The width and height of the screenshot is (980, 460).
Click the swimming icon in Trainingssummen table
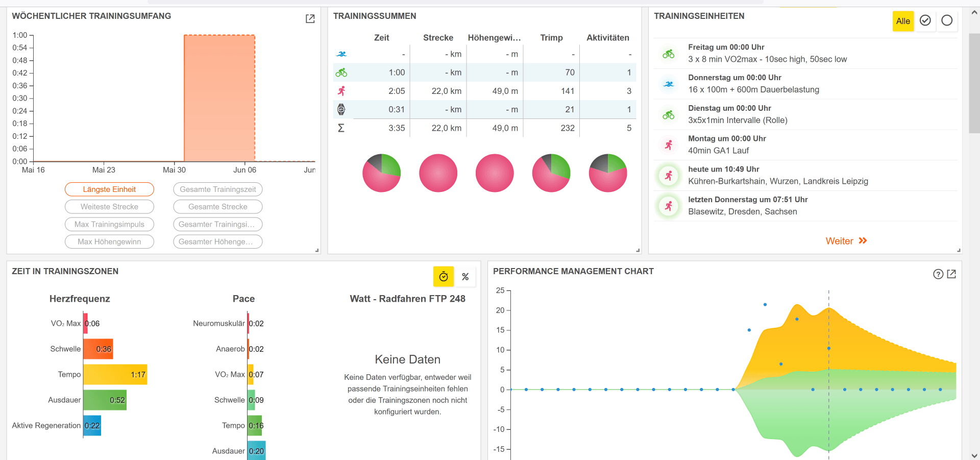tap(341, 54)
